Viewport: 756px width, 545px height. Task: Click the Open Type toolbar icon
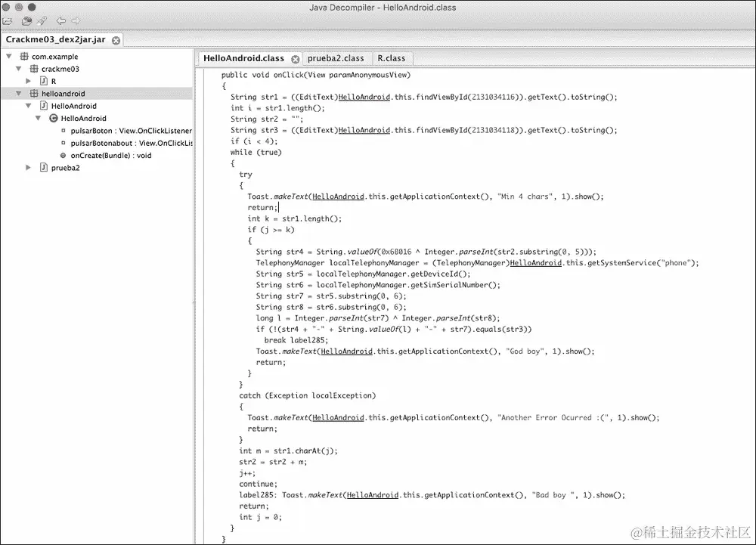(x=27, y=20)
